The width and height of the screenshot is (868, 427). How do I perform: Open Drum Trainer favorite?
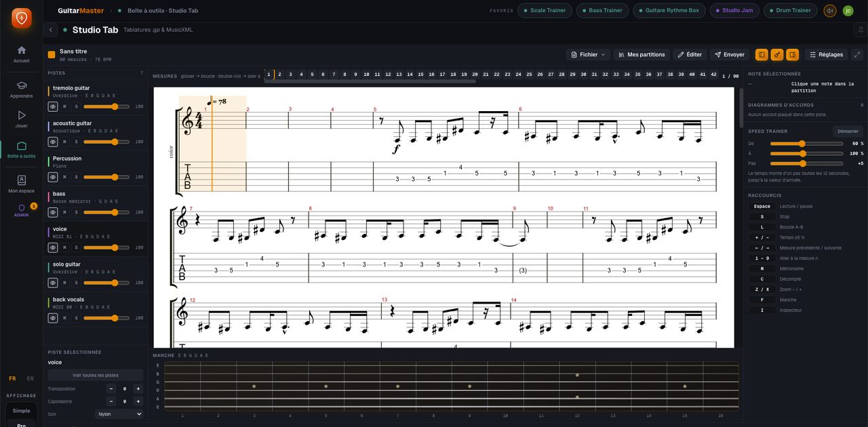(790, 10)
